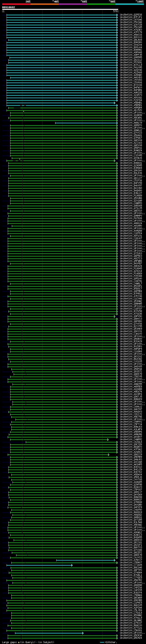Click label UniRef100_Q70YZ3

[131, 133]
